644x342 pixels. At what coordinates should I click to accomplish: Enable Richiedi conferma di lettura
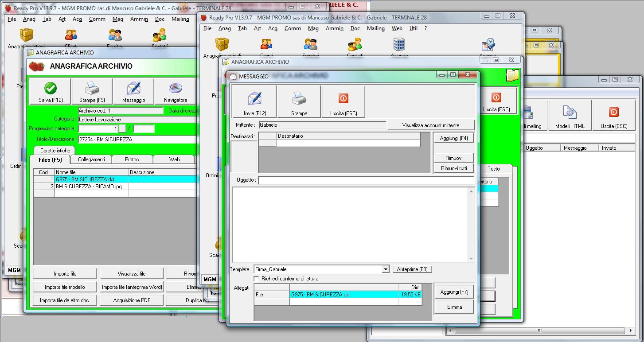(257, 279)
